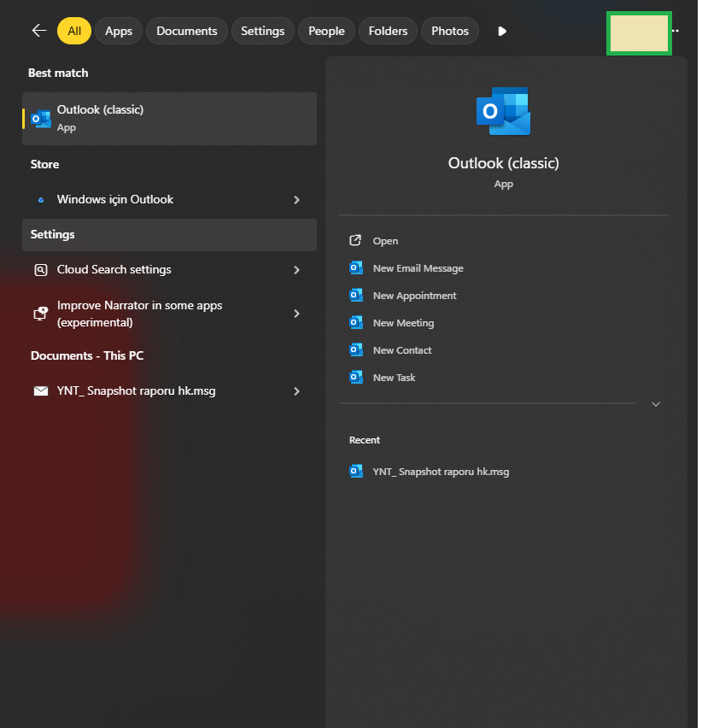Click the Outlook icon beside New Meeting
702x728 pixels.
coord(356,323)
